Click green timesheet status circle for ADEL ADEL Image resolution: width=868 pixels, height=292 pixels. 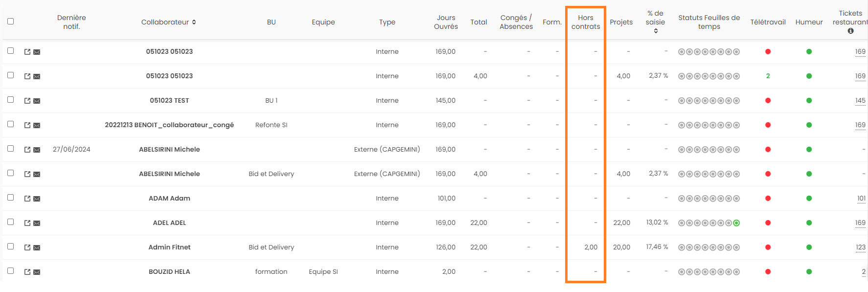pos(736,223)
